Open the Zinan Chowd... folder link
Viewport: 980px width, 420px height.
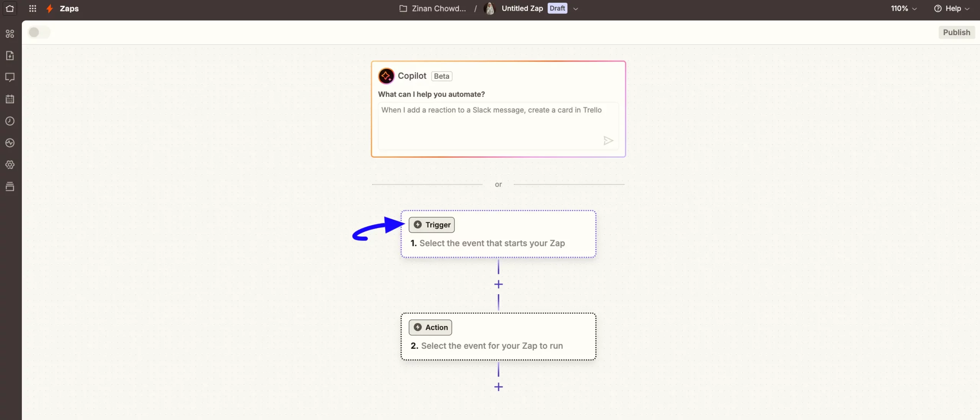(x=439, y=8)
